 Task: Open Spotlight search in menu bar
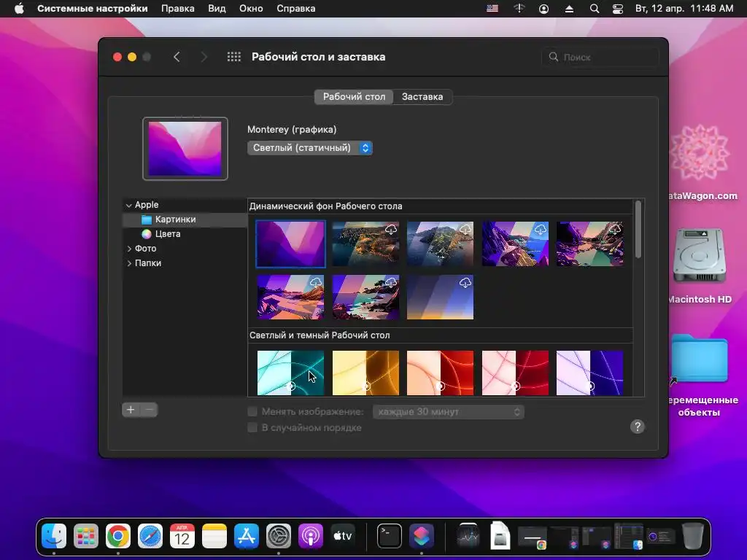594,9
